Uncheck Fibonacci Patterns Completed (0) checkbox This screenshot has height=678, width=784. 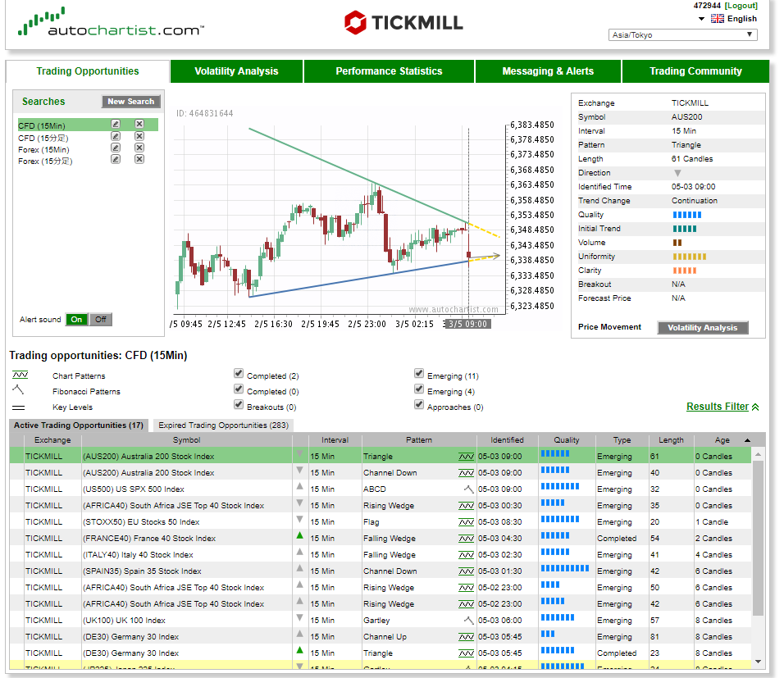pyautogui.click(x=239, y=389)
